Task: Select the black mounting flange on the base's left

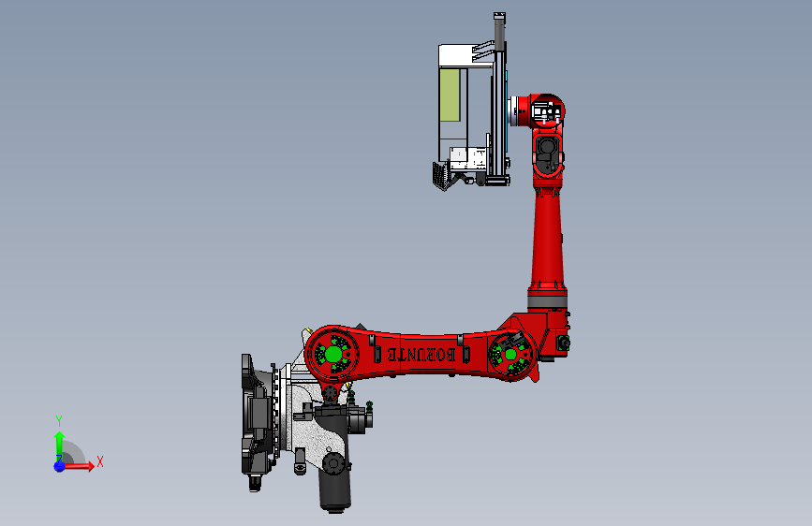Action: coord(257,415)
